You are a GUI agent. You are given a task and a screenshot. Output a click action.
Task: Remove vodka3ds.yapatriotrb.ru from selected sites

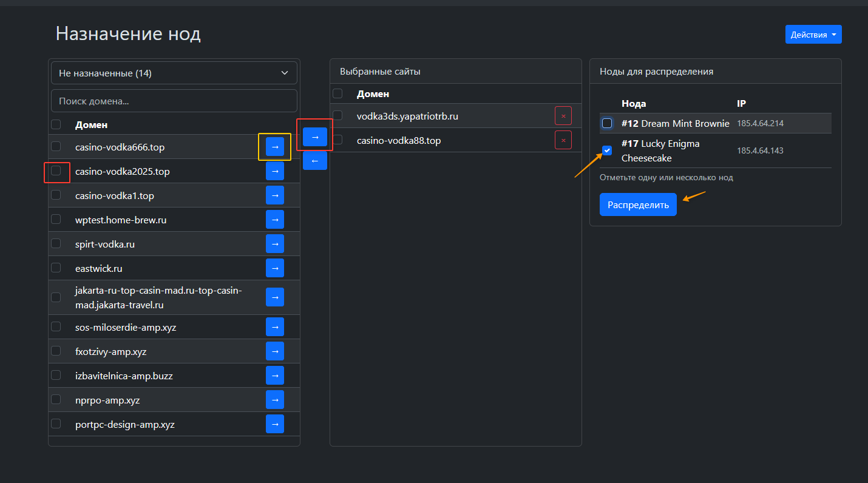563,116
